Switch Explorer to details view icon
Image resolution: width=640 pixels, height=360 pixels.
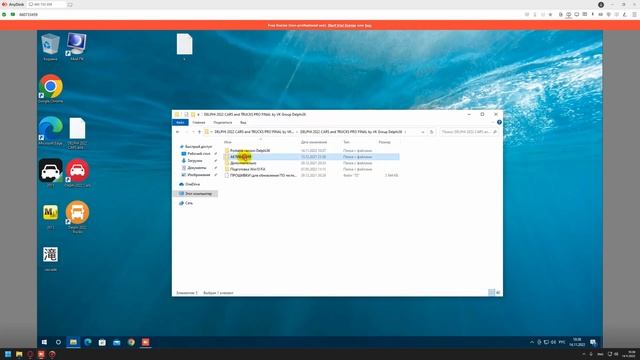[x=491, y=293]
